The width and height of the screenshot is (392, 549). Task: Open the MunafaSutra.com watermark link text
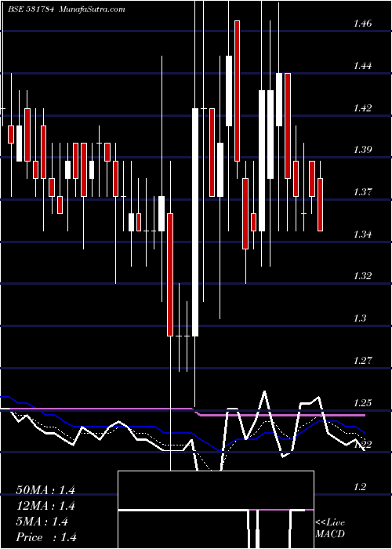(x=93, y=9)
